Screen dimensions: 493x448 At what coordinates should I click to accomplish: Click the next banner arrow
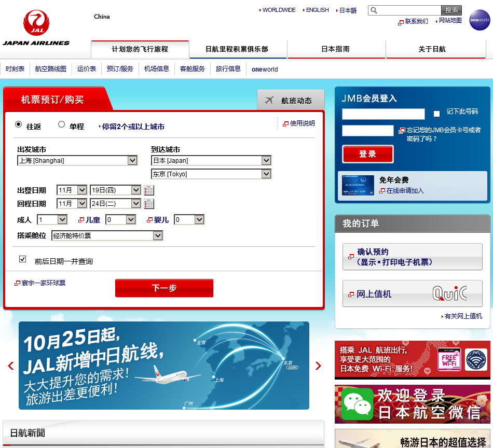(318, 366)
